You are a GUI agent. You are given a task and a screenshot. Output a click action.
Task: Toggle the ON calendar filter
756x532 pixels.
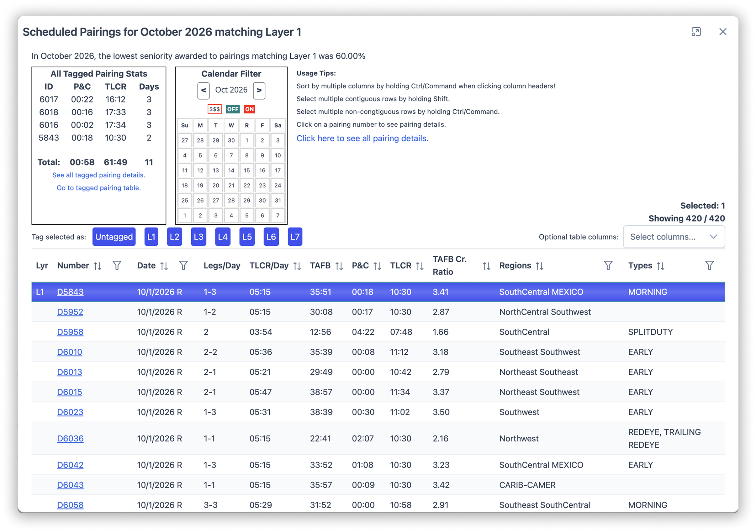[x=250, y=109]
